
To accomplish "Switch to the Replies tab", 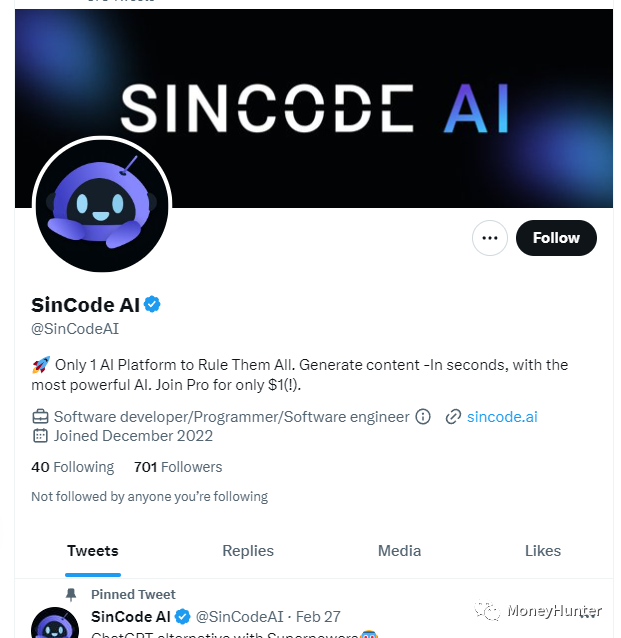I will [248, 551].
